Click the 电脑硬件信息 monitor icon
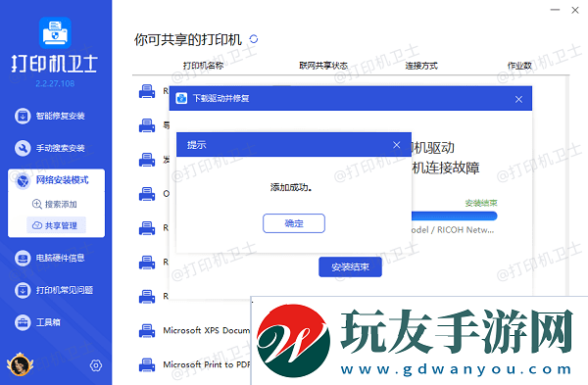Image resolution: width=588 pixels, height=385 pixels. click(x=23, y=258)
